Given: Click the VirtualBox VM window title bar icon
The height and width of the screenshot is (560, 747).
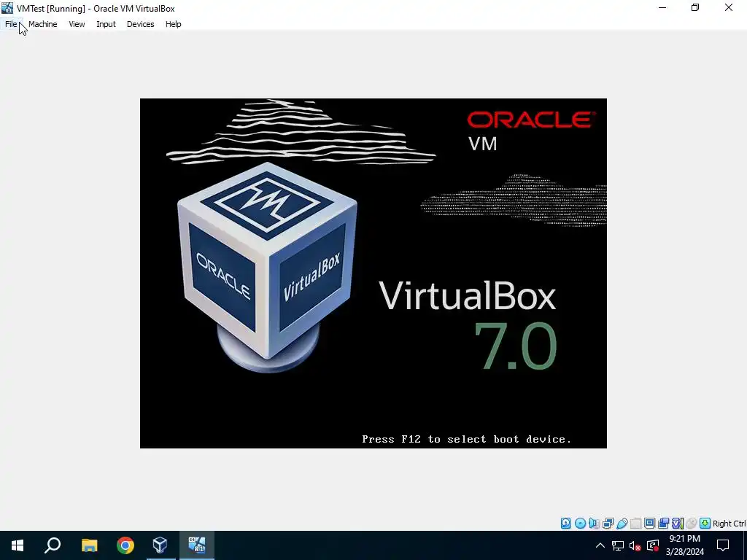Looking at the screenshot, I should click(x=7, y=8).
